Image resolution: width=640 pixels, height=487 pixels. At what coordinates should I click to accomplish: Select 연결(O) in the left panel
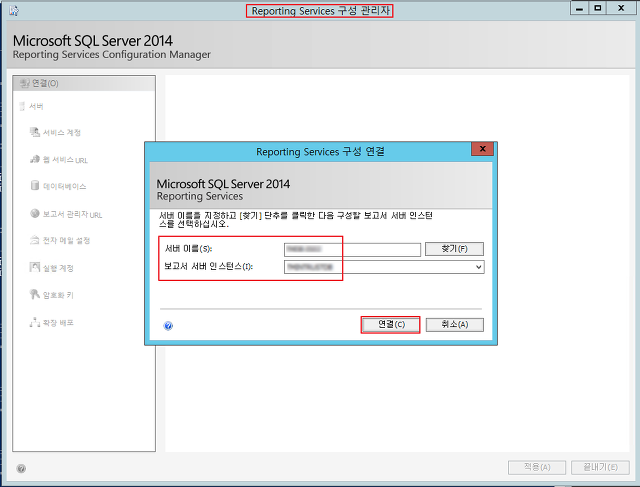tap(84, 83)
